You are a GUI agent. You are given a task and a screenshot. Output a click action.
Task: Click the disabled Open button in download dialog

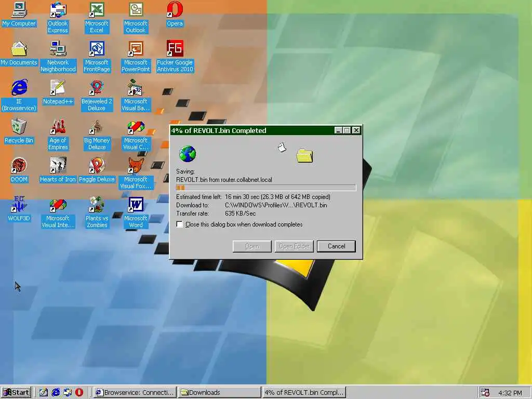tap(252, 246)
